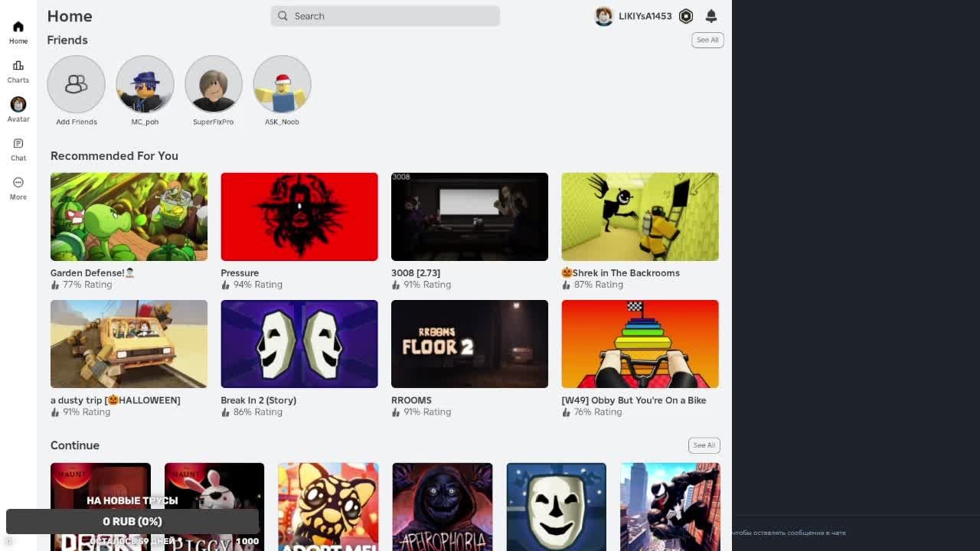Click the 0 RUB (0%) donation bar

(x=132, y=521)
